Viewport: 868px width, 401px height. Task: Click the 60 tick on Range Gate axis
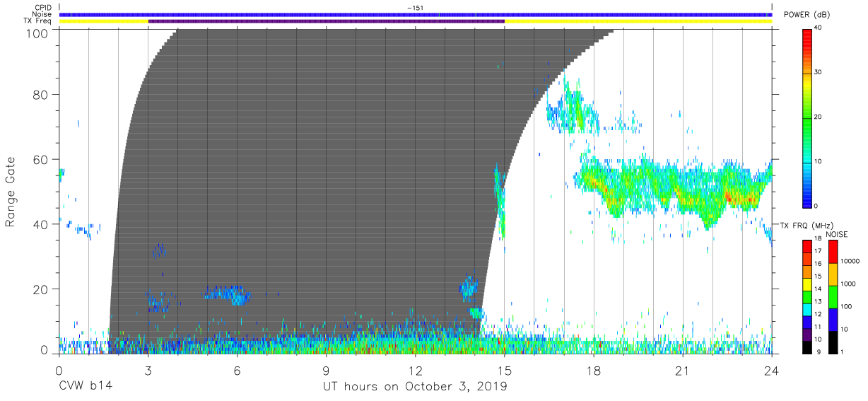click(41, 160)
